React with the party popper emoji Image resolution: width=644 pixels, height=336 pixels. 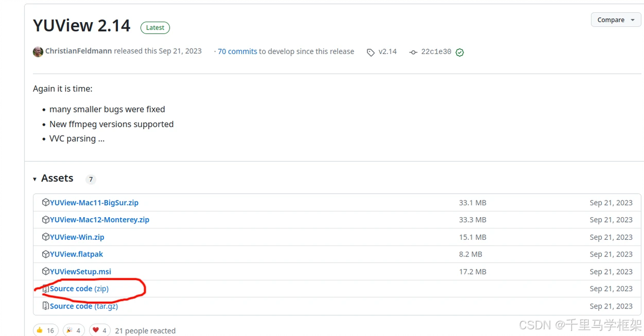click(74, 330)
